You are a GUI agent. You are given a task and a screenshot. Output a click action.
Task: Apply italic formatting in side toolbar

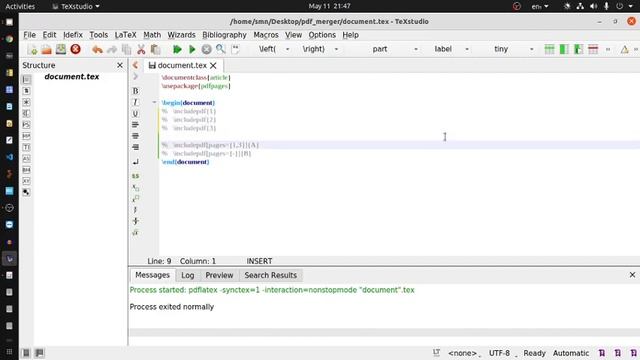pos(136,102)
